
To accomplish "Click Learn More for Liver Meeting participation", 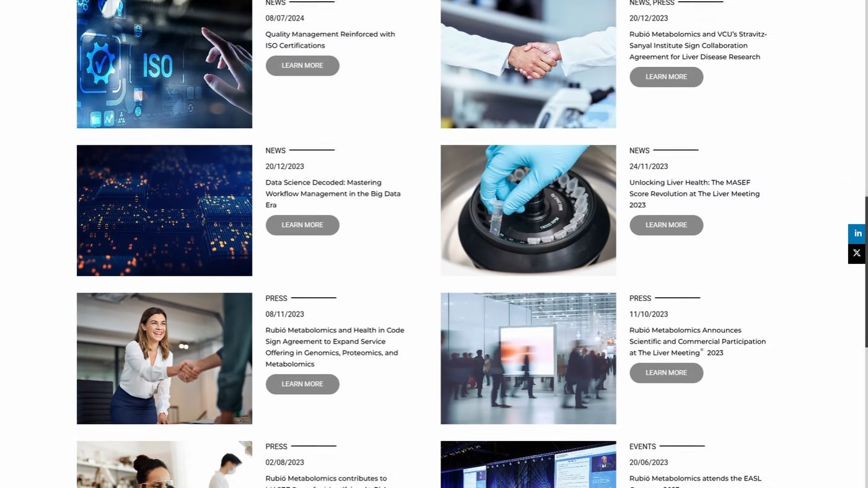I will point(666,373).
